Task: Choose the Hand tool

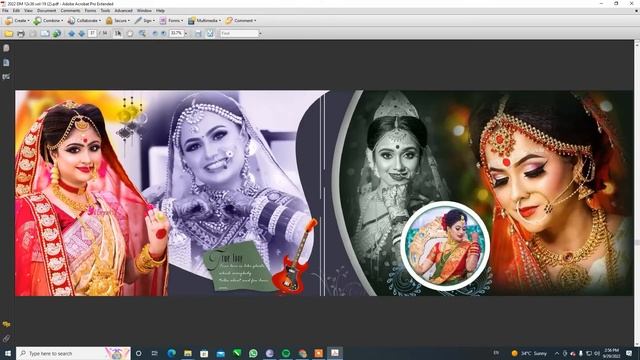Action: 130,33
